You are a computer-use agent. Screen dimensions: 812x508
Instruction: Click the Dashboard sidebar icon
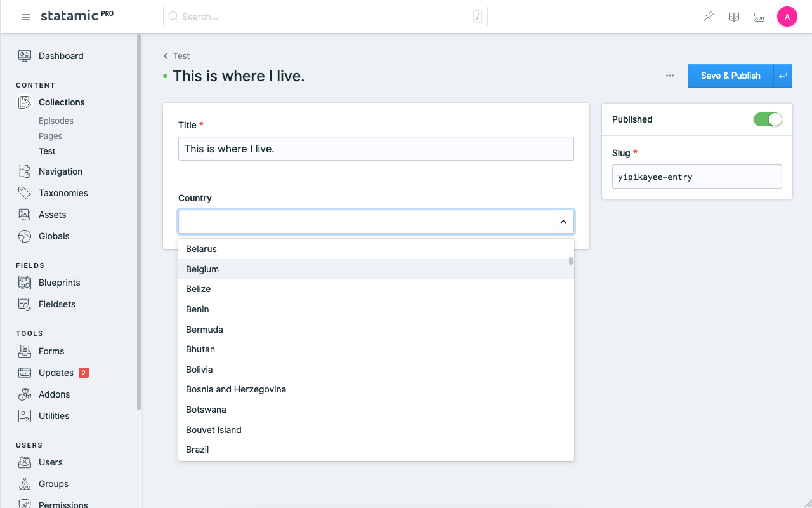pyautogui.click(x=25, y=56)
